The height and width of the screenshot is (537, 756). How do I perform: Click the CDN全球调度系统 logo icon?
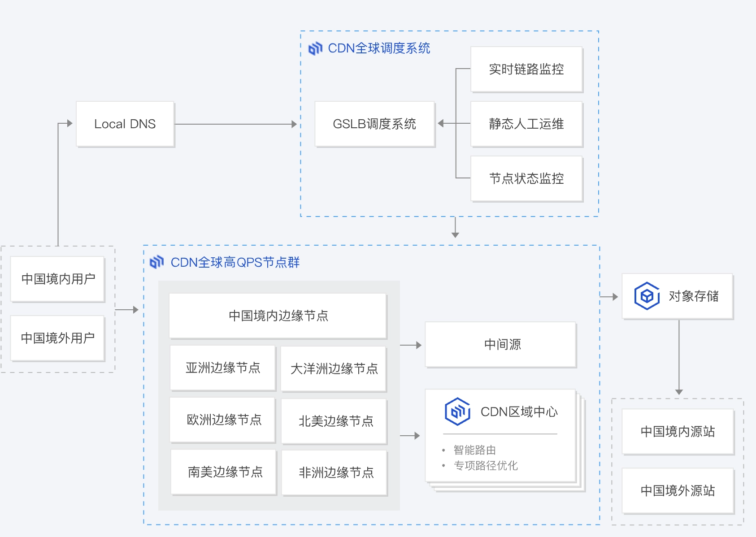tap(315, 48)
